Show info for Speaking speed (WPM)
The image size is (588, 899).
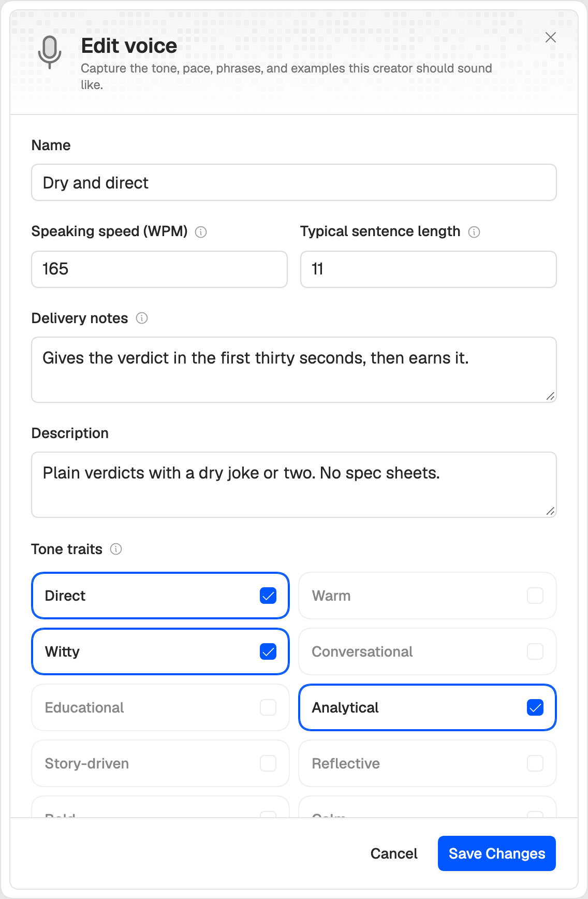pyautogui.click(x=201, y=232)
